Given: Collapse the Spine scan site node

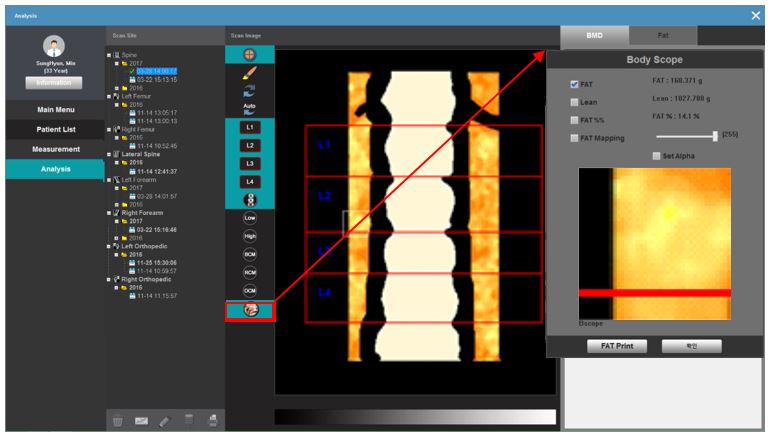Looking at the screenshot, I should click(109, 55).
